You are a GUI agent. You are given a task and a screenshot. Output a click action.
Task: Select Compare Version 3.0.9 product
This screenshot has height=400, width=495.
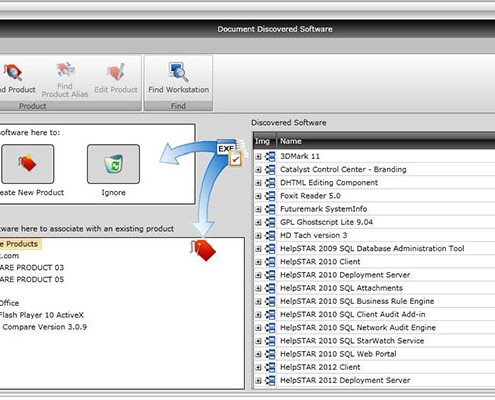44,327
